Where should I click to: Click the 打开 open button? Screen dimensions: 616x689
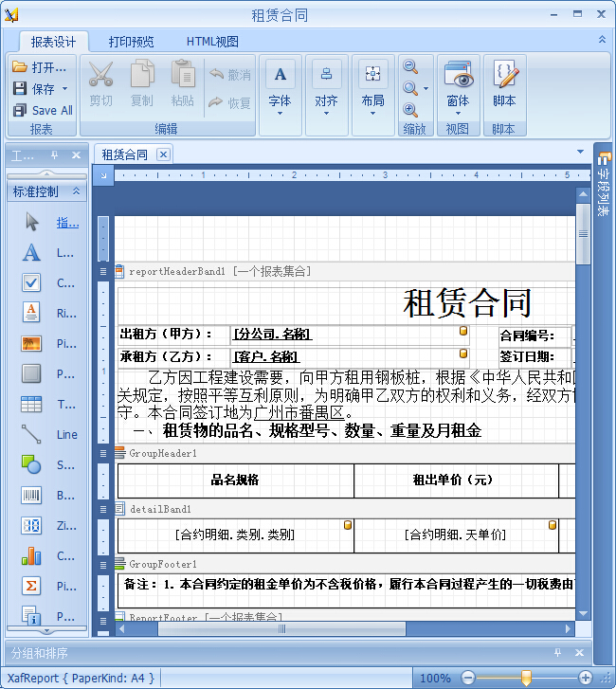[41, 67]
